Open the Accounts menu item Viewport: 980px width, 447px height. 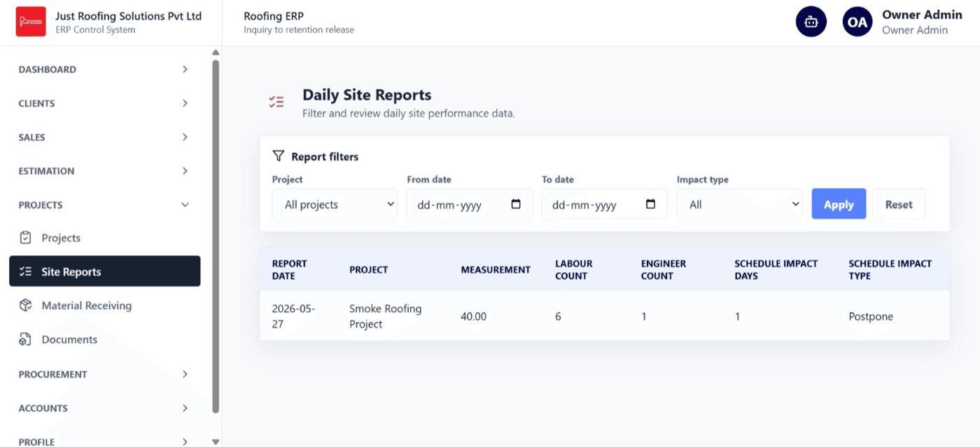click(104, 408)
